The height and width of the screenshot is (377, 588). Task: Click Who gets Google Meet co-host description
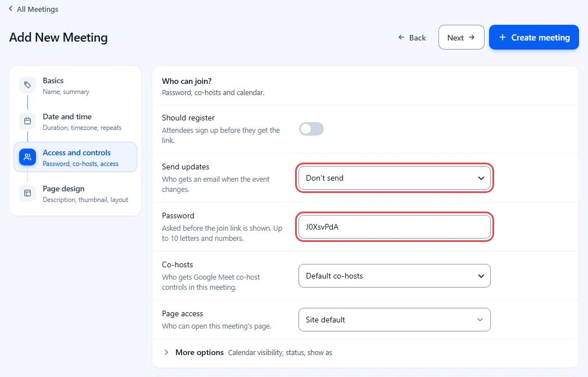point(211,282)
